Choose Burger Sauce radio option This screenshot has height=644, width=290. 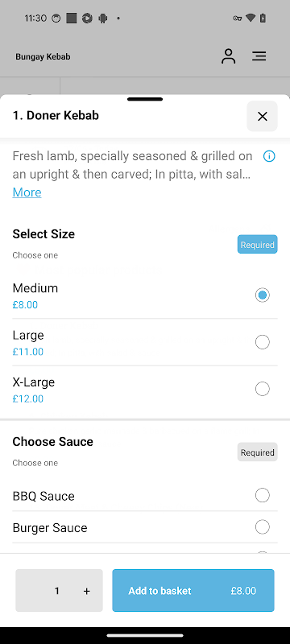[262, 526]
